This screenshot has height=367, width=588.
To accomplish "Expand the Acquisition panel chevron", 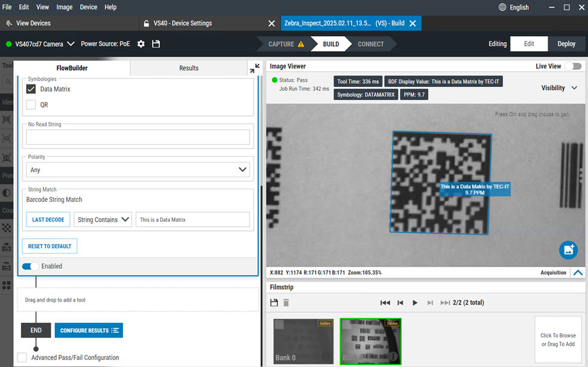I will pos(578,272).
